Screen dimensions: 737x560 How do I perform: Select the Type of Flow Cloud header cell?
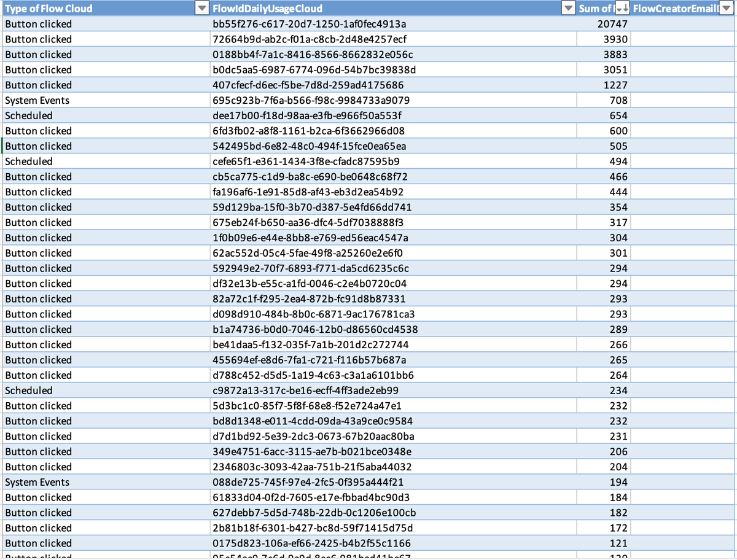click(106, 8)
